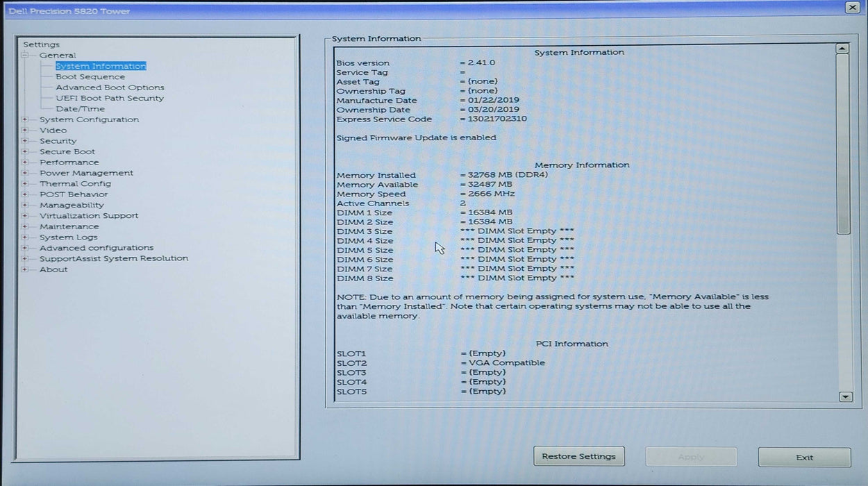
Task: Close the BIOS setup window
Action: coord(852,7)
